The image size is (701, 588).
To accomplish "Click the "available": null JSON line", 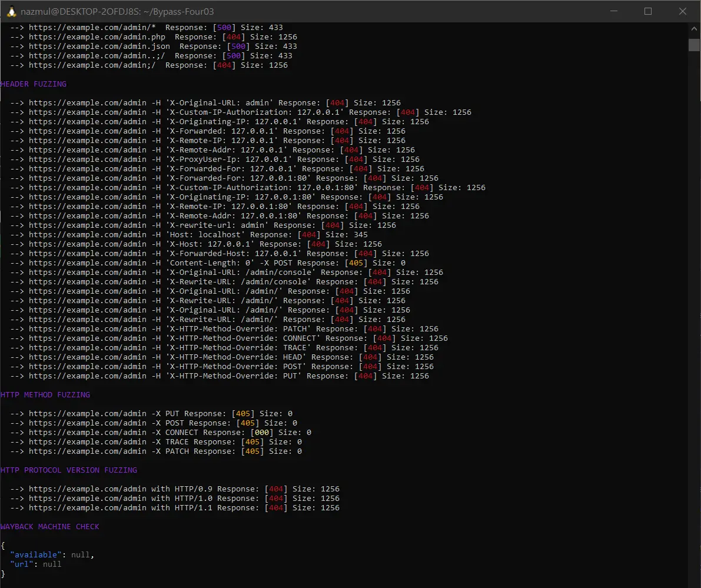I will tap(52, 555).
